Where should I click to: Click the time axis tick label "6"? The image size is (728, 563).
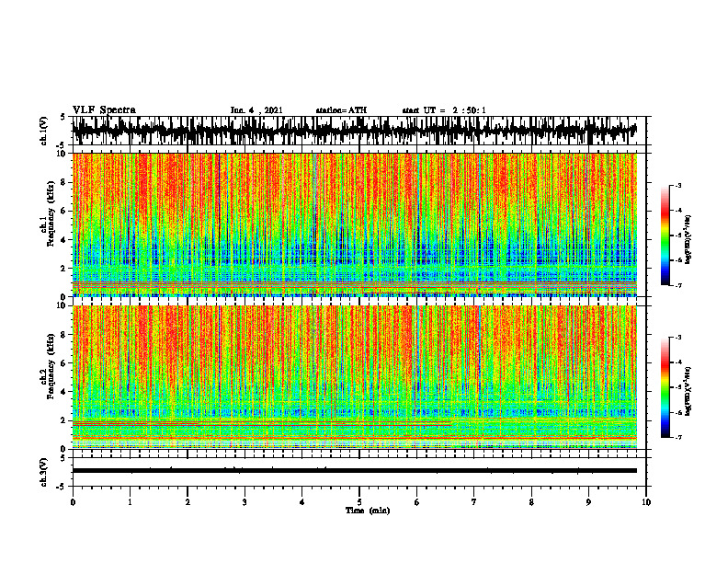[x=417, y=502]
